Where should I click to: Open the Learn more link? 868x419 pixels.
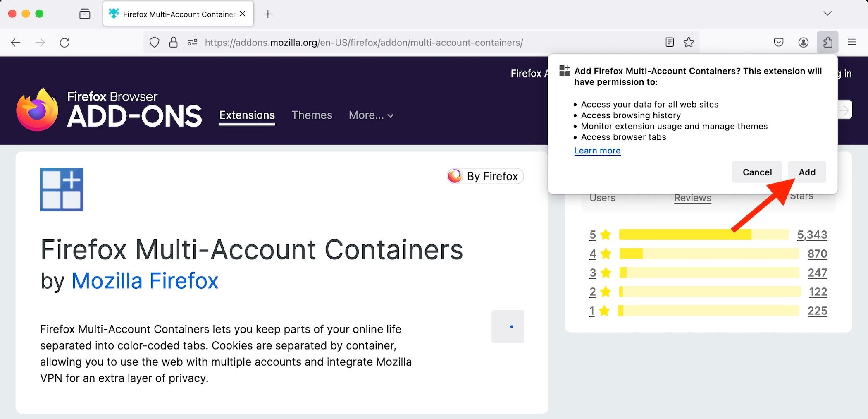[597, 151]
